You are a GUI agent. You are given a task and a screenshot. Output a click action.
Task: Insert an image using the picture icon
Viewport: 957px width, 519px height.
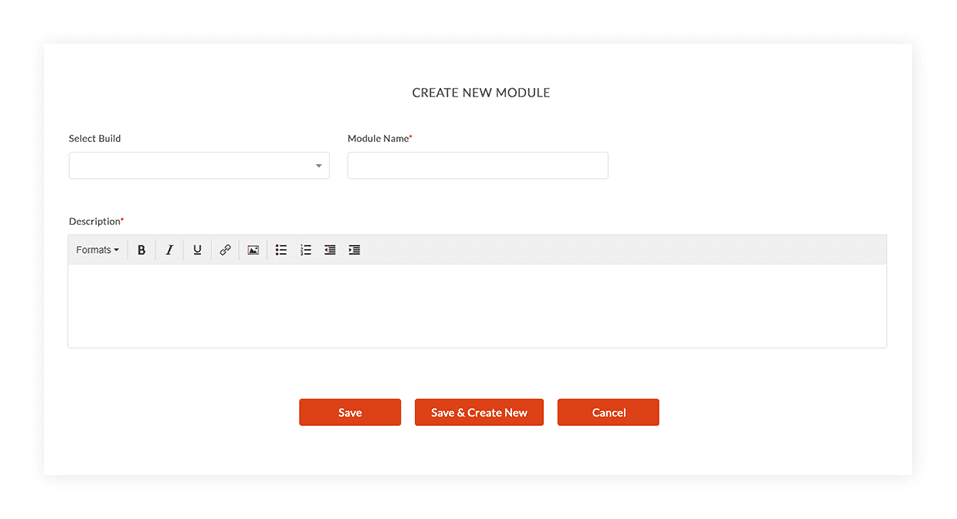pyautogui.click(x=253, y=250)
